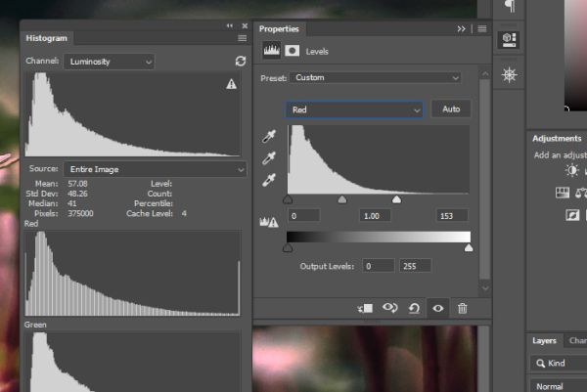Click the Red channel histogram graph
587x392 pixels.
pyautogui.click(x=132, y=274)
